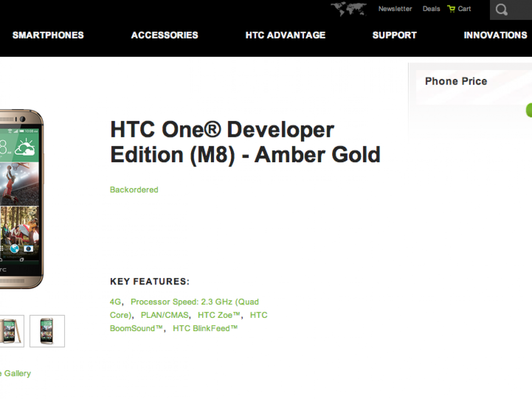Image resolution: width=532 pixels, height=399 pixels.
Task: Go to the Deals page
Action: (431, 9)
